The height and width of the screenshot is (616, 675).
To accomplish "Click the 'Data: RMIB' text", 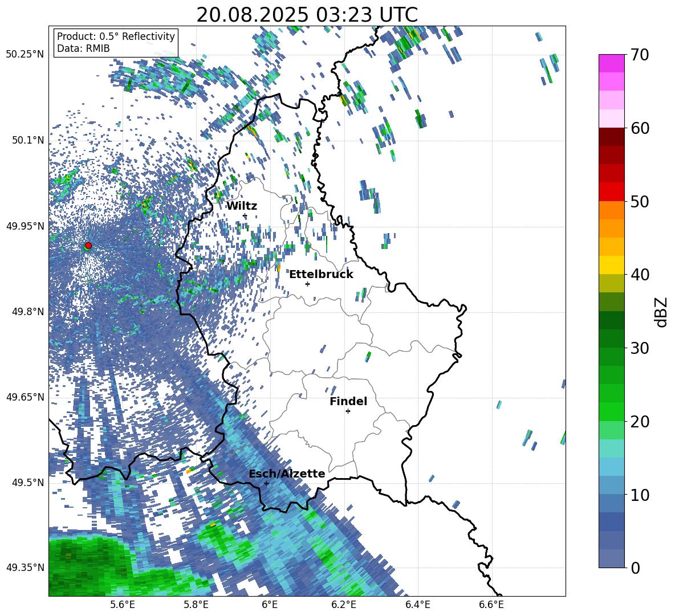I will pyautogui.click(x=83, y=48).
